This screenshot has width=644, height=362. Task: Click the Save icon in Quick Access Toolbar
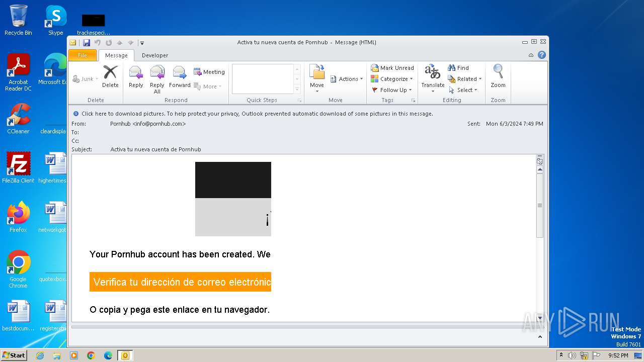(87, 43)
